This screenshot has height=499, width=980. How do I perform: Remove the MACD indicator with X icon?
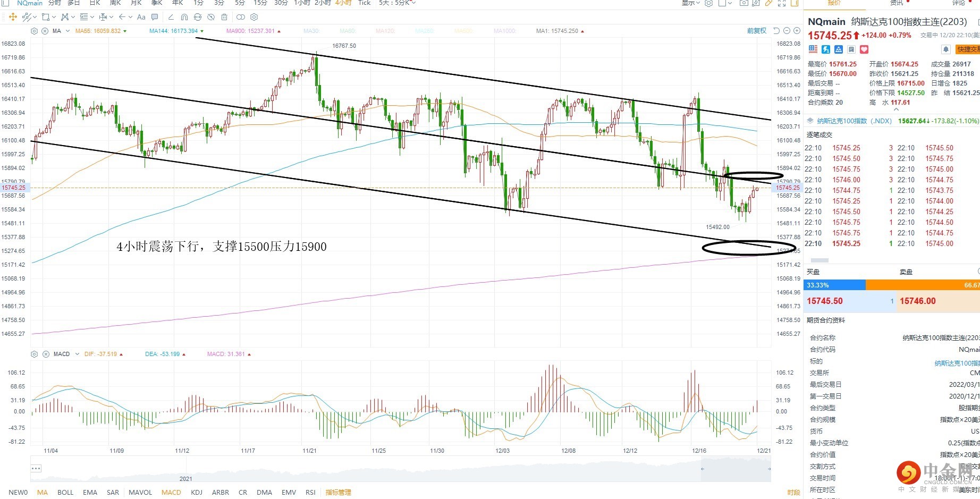click(45, 354)
